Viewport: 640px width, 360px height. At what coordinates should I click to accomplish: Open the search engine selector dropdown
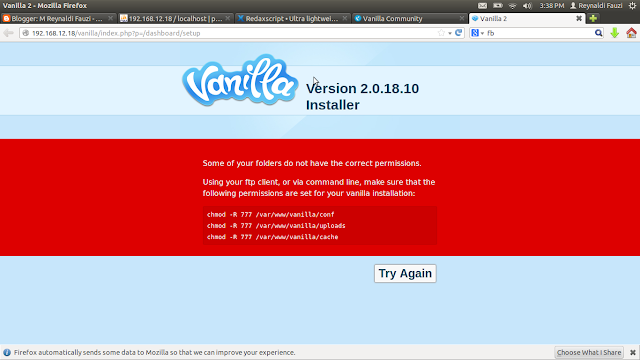coord(477,33)
